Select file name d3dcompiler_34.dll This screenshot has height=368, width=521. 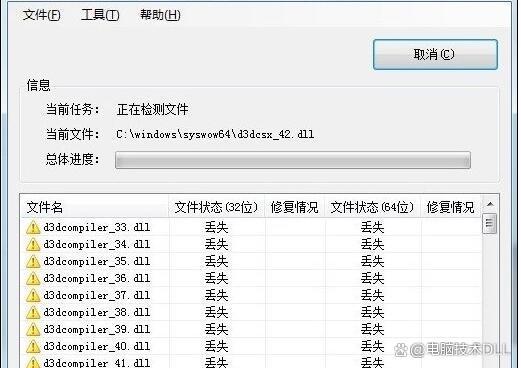[97, 244]
